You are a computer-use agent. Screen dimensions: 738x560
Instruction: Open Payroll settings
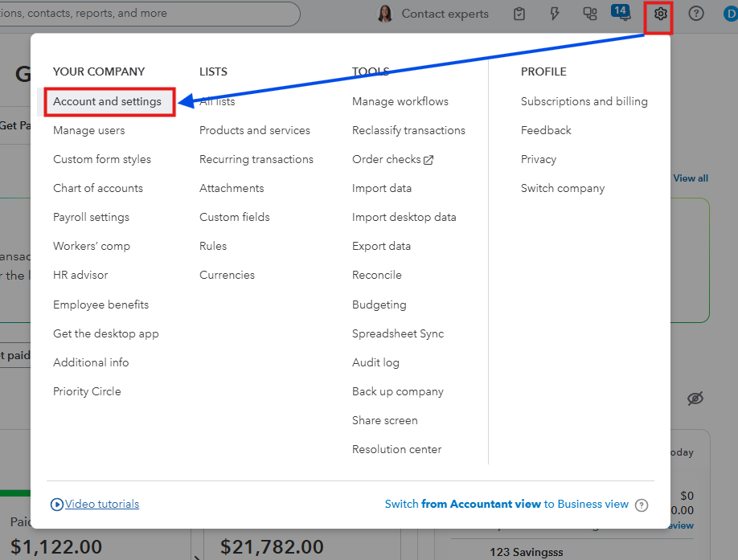pyautogui.click(x=91, y=217)
